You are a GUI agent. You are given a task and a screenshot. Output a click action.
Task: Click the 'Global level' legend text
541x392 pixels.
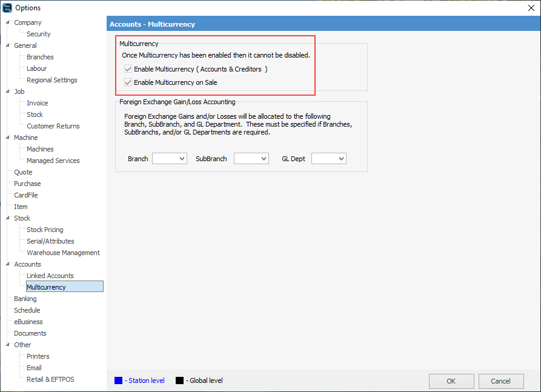[206, 380]
